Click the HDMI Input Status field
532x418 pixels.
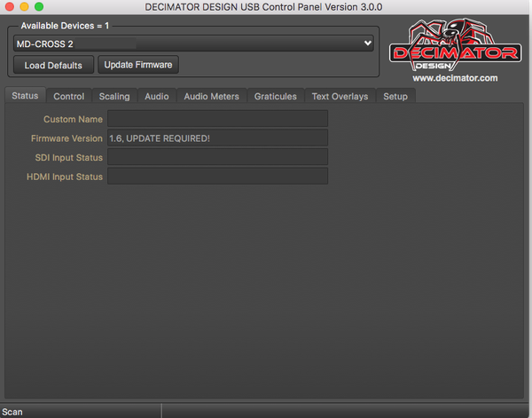217,176
